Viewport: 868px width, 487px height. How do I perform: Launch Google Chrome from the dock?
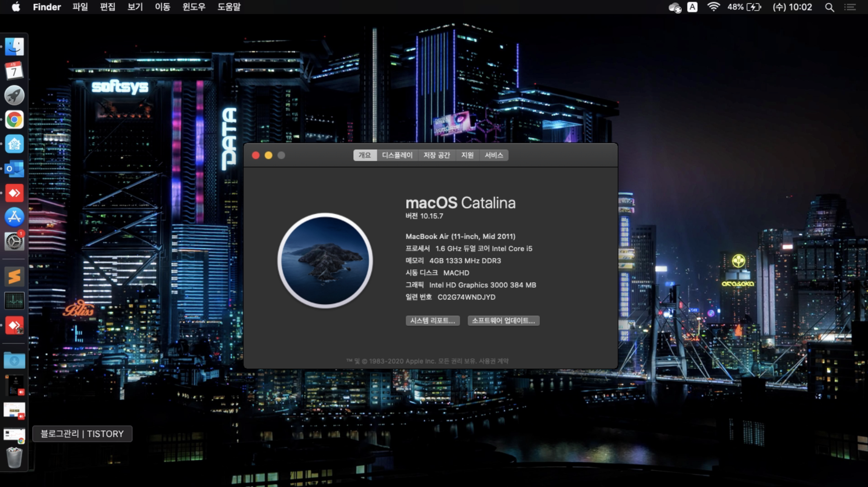tap(14, 120)
